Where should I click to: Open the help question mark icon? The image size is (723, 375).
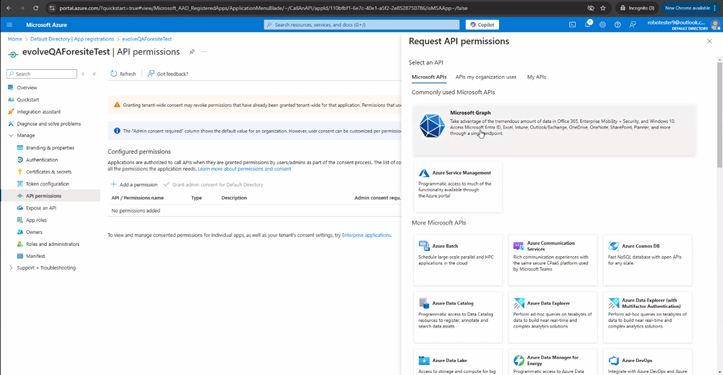coord(617,24)
